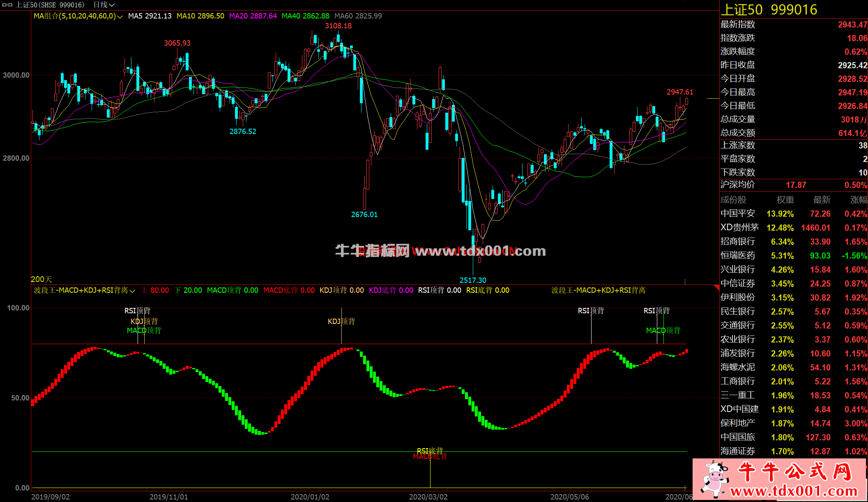Click the 3065.93 peak price label

177,43
